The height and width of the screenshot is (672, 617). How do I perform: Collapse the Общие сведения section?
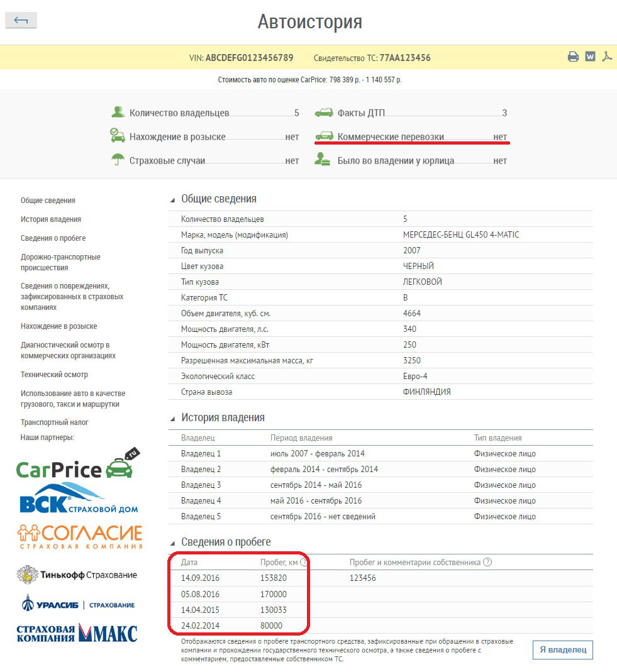(173, 199)
